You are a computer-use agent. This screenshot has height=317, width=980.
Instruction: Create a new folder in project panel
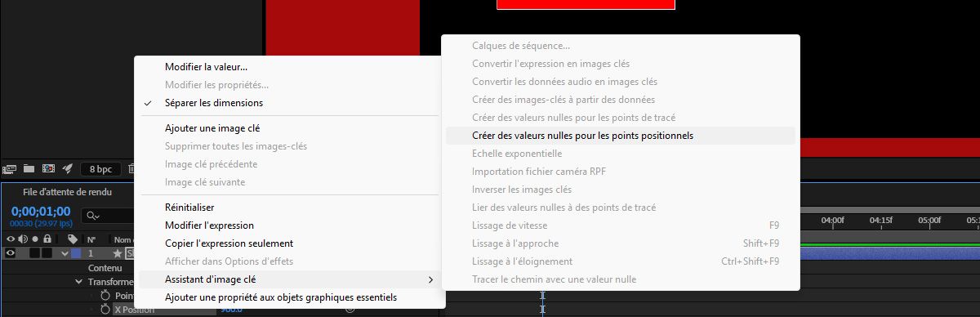coord(29,169)
